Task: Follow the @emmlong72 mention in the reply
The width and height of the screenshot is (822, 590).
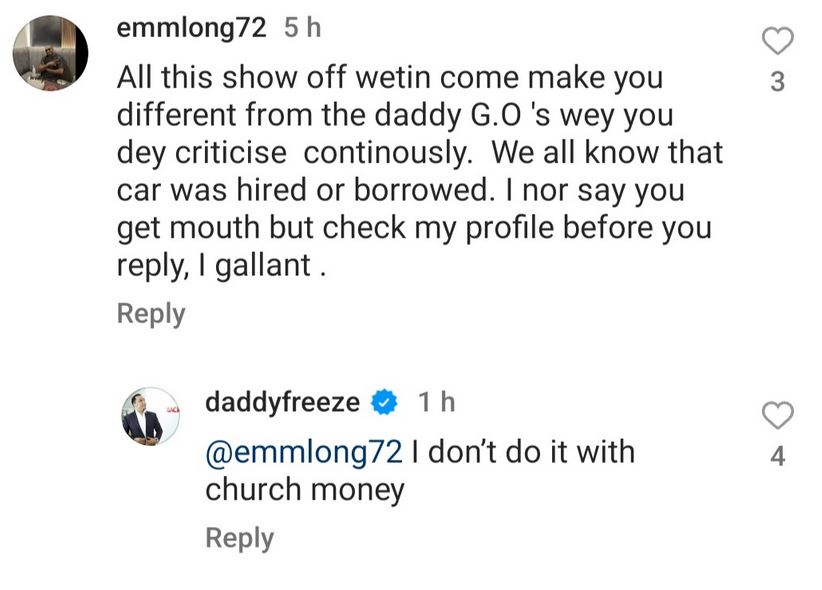Action: click(303, 451)
